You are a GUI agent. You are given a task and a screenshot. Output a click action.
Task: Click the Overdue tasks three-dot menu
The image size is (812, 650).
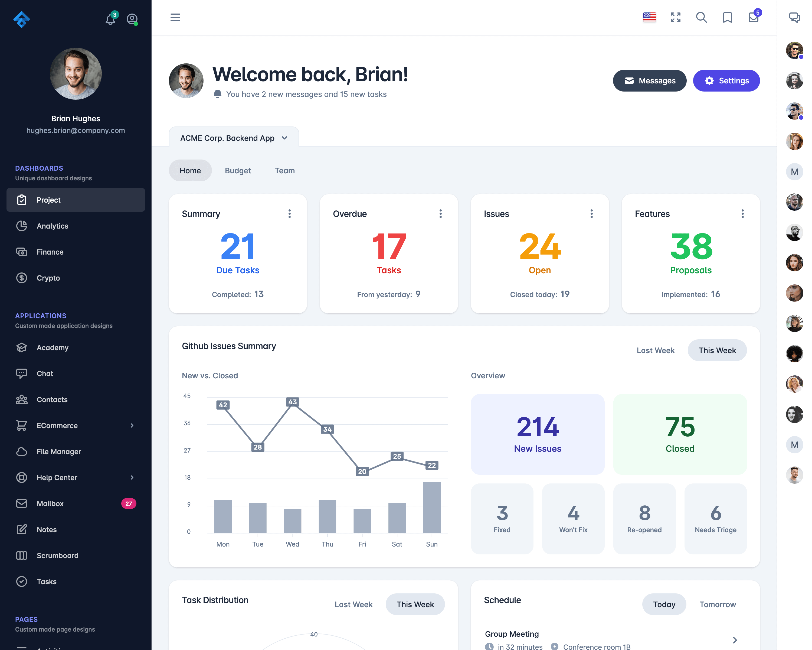tap(440, 214)
